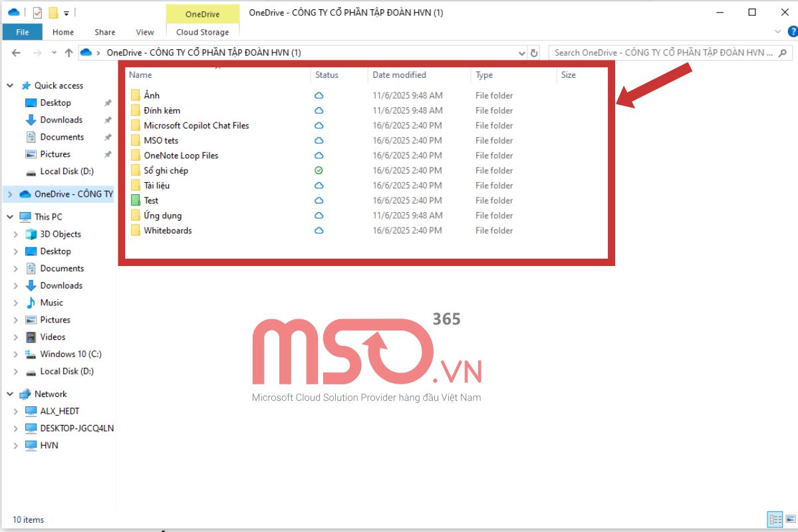The image size is (798, 532).
Task: Click the address bar path text
Action: [203, 53]
